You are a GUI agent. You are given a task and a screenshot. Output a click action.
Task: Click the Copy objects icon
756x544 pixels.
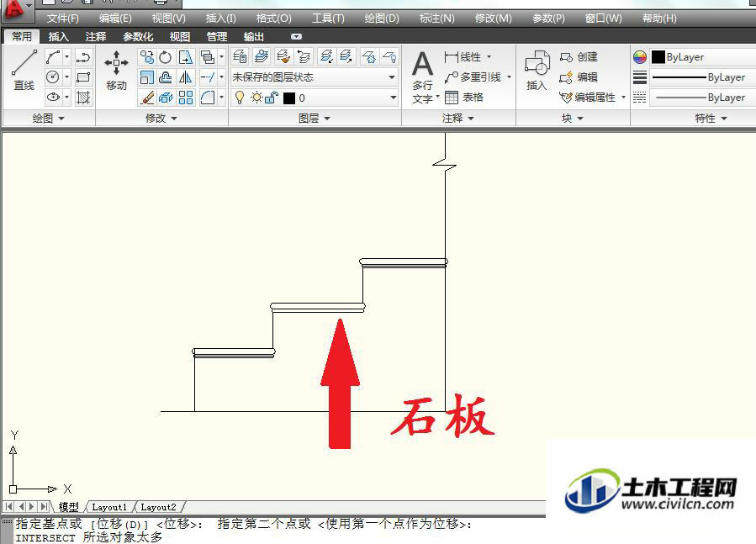146,57
